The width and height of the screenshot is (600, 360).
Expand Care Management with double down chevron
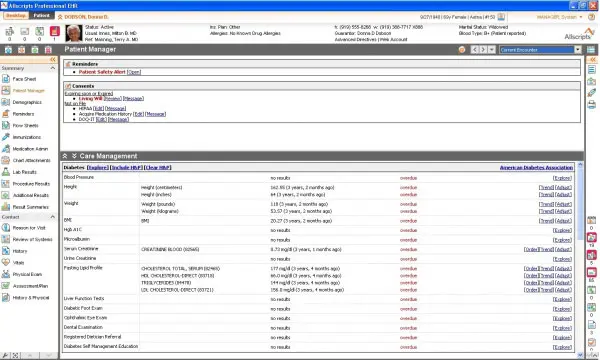[x=74, y=156]
